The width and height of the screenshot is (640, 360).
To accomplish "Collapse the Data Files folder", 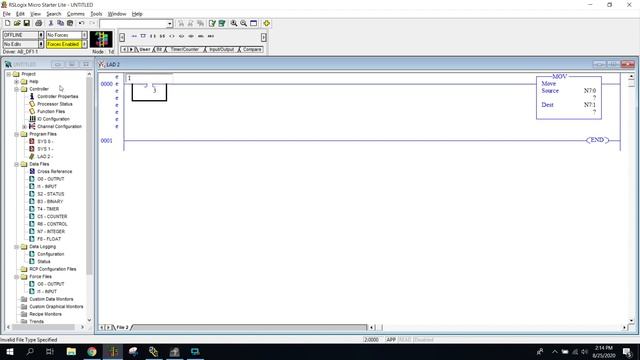I will pos(17,164).
